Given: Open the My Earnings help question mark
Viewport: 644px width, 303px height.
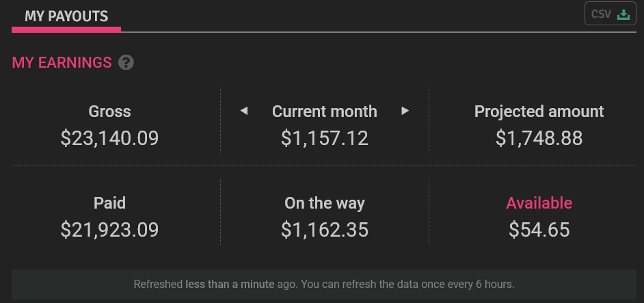Looking at the screenshot, I should (x=126, y=62).
